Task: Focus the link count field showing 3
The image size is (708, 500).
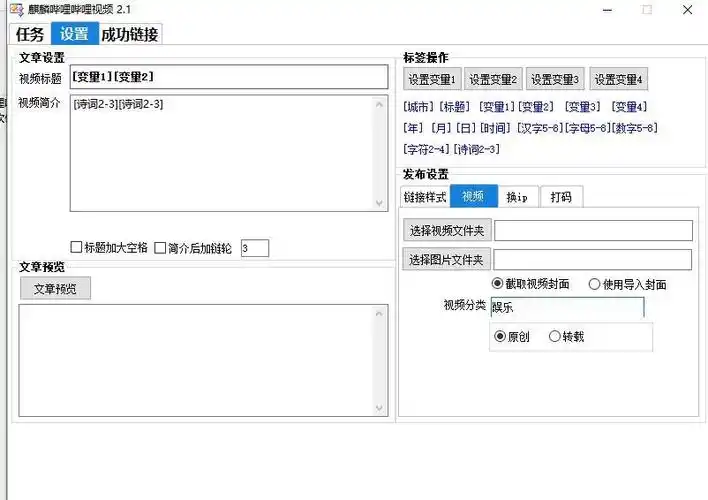Action: coord(255,248)
